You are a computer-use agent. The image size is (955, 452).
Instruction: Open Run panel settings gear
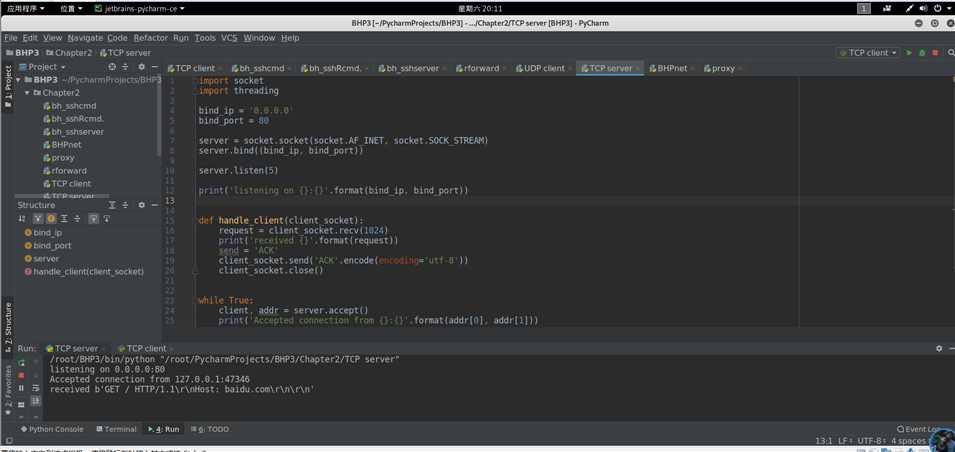click(939, 348)
